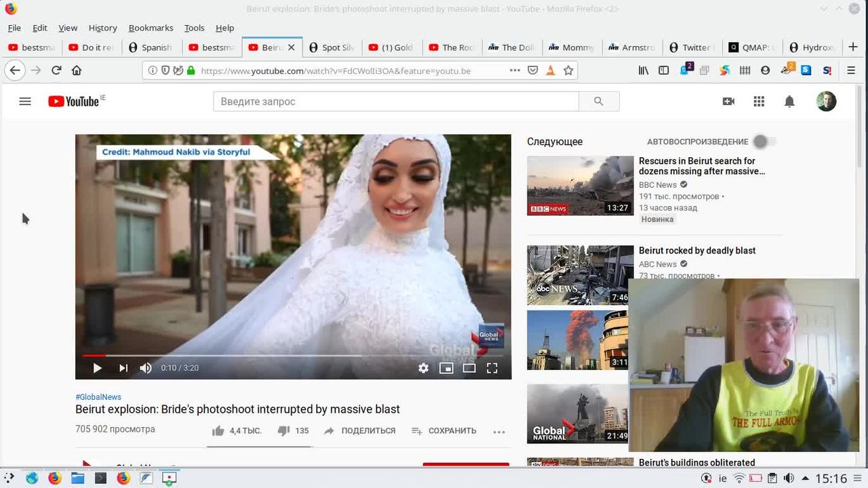
Task: Dislike the video with thumbs down
Action: pos(284,431)
